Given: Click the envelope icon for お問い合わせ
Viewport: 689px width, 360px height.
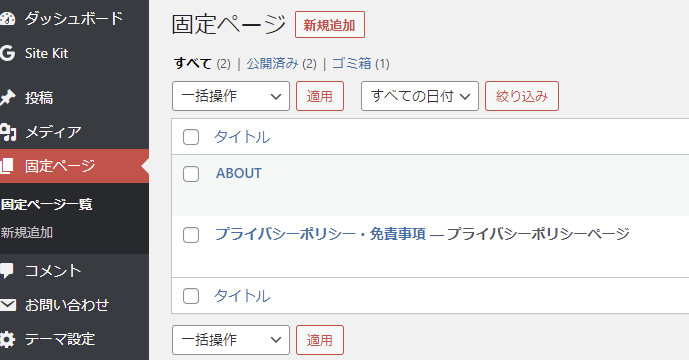Looking at the screenshot, I should point(7,305).
